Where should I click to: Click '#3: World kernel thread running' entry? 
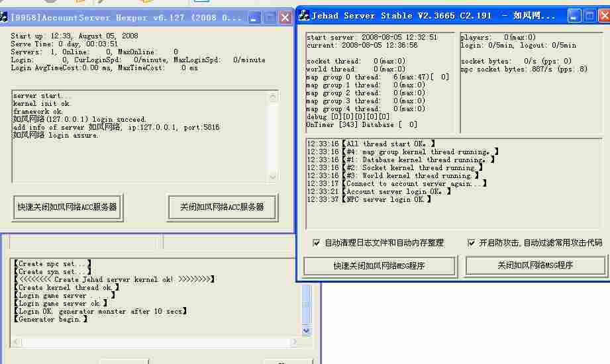(393, 176)
